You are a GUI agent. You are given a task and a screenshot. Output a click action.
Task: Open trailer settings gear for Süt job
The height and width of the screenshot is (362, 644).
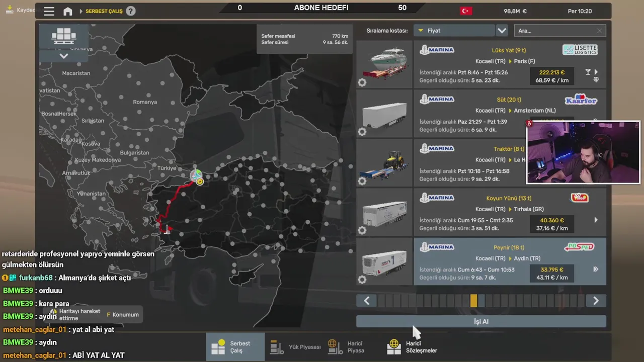(362, 132)
